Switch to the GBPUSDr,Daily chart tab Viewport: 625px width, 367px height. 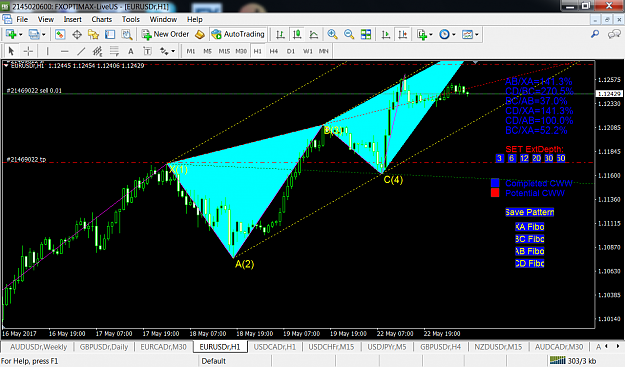click(x=104, y=347)
